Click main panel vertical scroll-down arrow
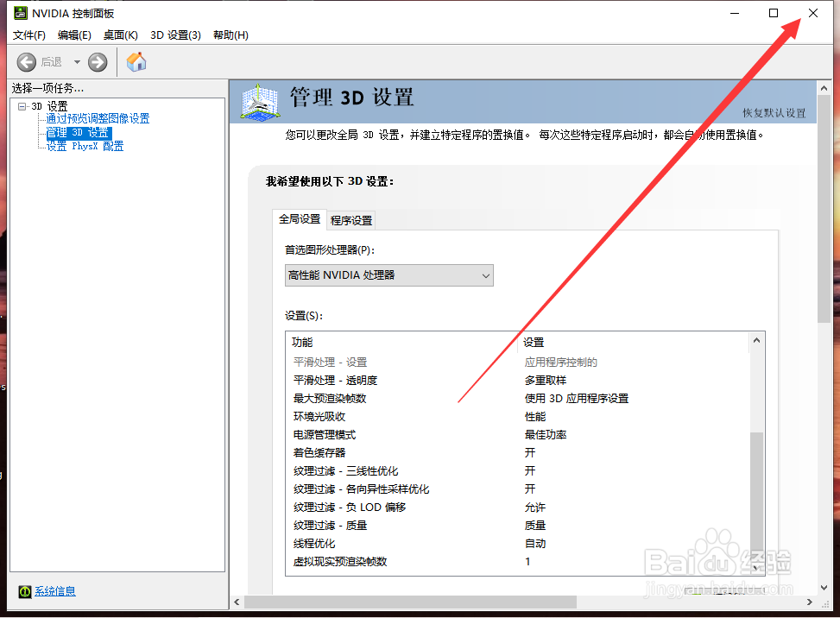This screenshot has height=618, width=840. (x=824, y=588)
